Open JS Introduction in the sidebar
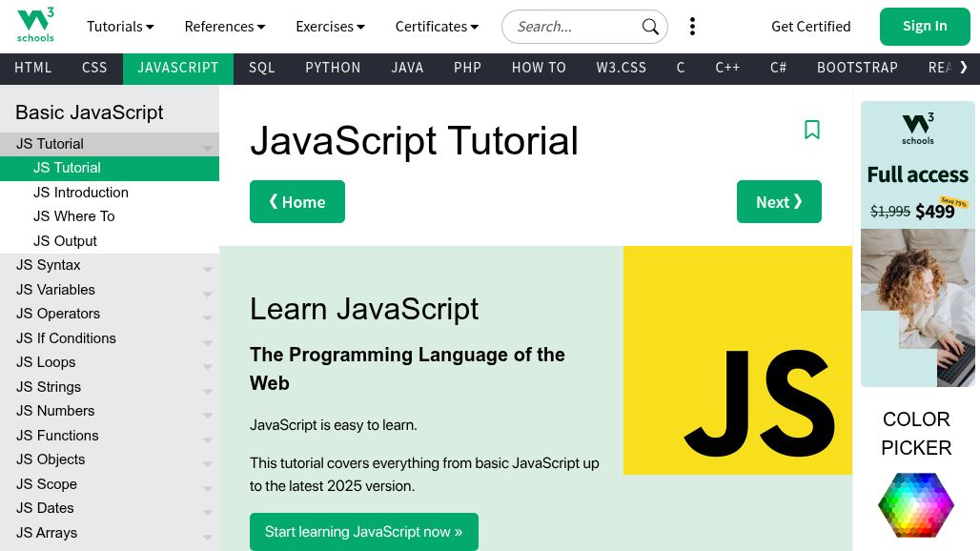The height and width of the screenshot is (551, 980). click(x=81, y=193)
